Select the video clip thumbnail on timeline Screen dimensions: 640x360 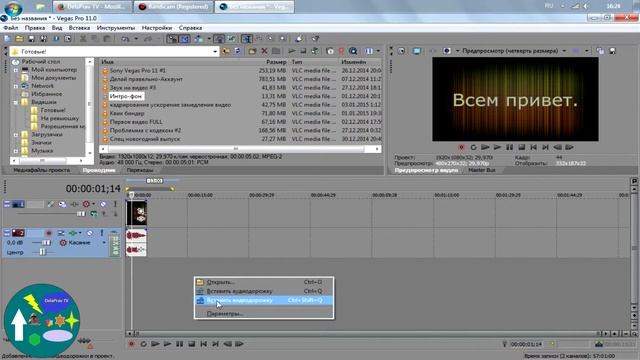(x=136, y=213)
